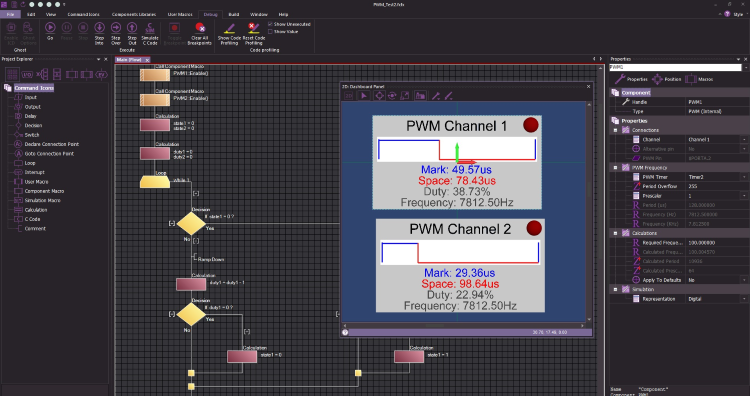Click the Step Into debug icon
The width and height of the screenshot is (750, 396).
99,33
